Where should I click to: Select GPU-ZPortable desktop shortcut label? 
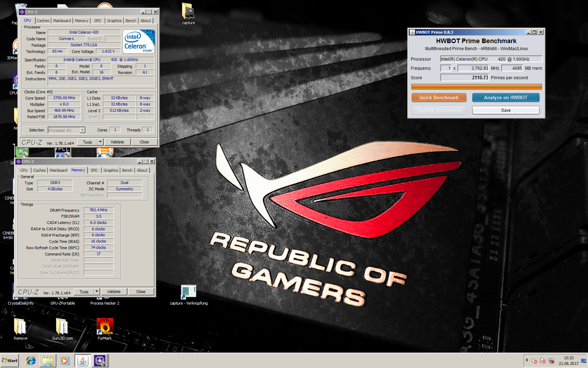tap(63, 303)
